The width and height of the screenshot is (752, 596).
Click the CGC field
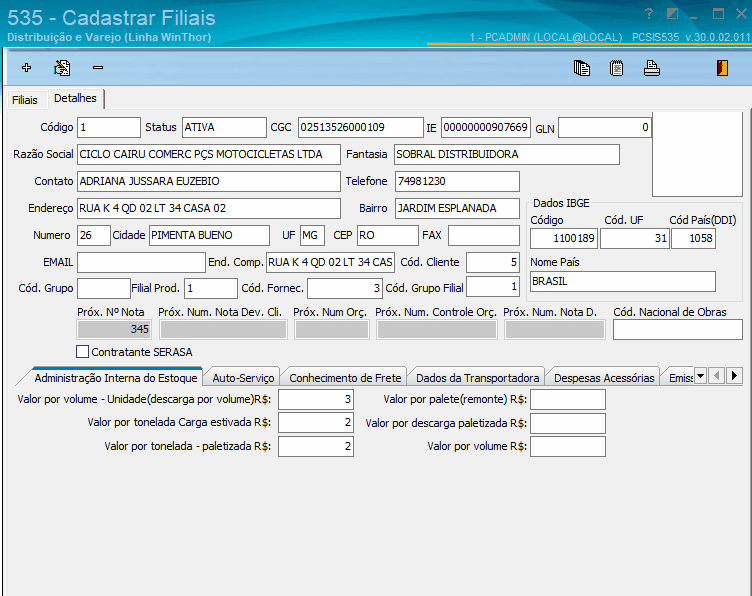(x=361, y=128)
